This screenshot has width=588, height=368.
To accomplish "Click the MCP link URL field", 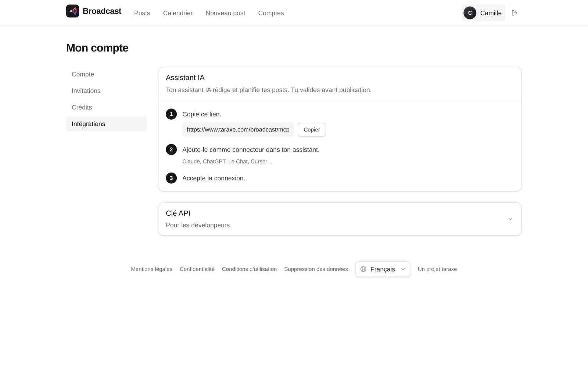I will point(238,130).
